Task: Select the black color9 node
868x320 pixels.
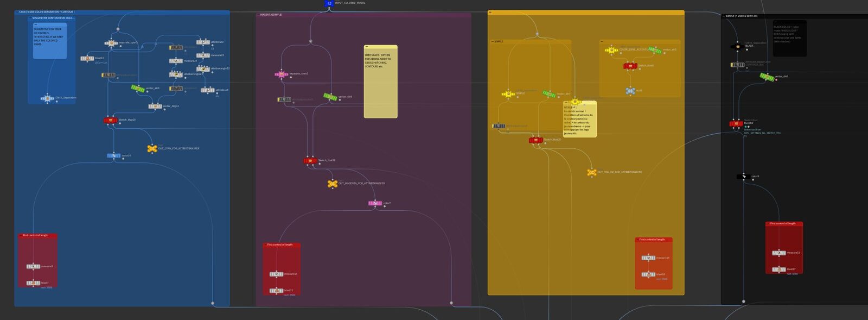Action: pyautogui.click(x=744, y=177)
